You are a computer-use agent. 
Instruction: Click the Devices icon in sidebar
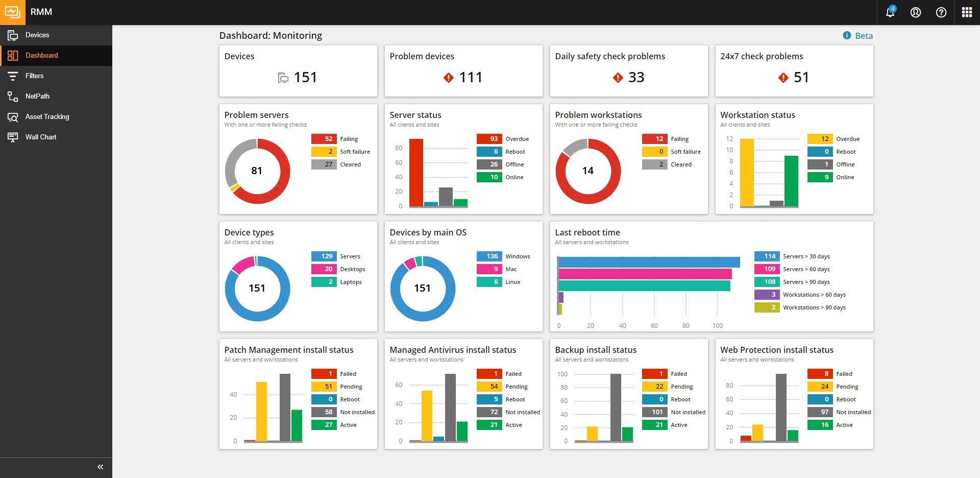click(x=13, y=35)
